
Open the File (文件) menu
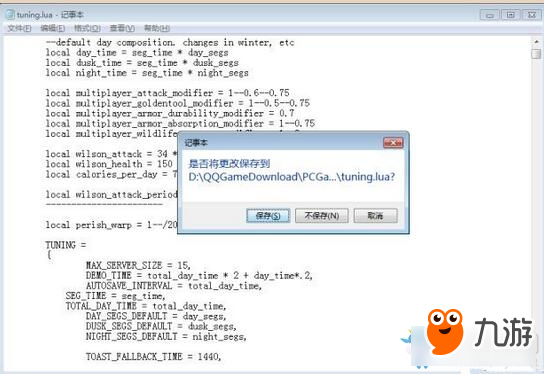(x=19, y=28)
